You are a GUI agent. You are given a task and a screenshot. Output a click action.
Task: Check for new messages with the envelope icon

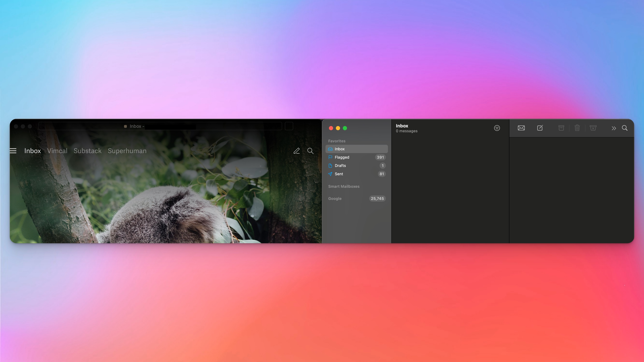pos(521,128)
